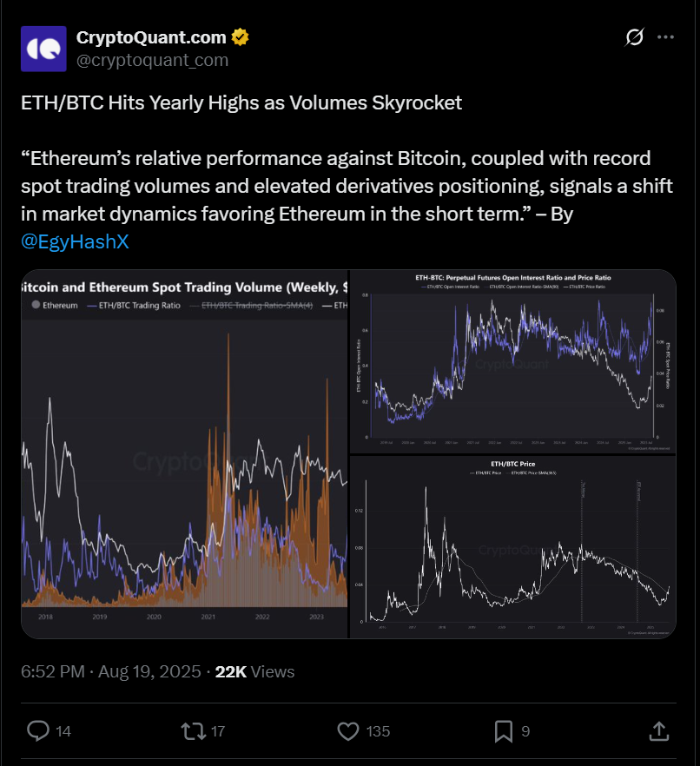Share the post via the upload arrow icon
The height and width of the screenshot is (766, 700).
click(x=658, y=731)
